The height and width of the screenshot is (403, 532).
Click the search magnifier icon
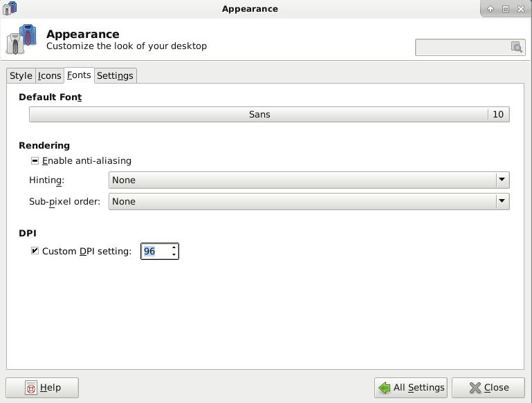coord(516,47)
